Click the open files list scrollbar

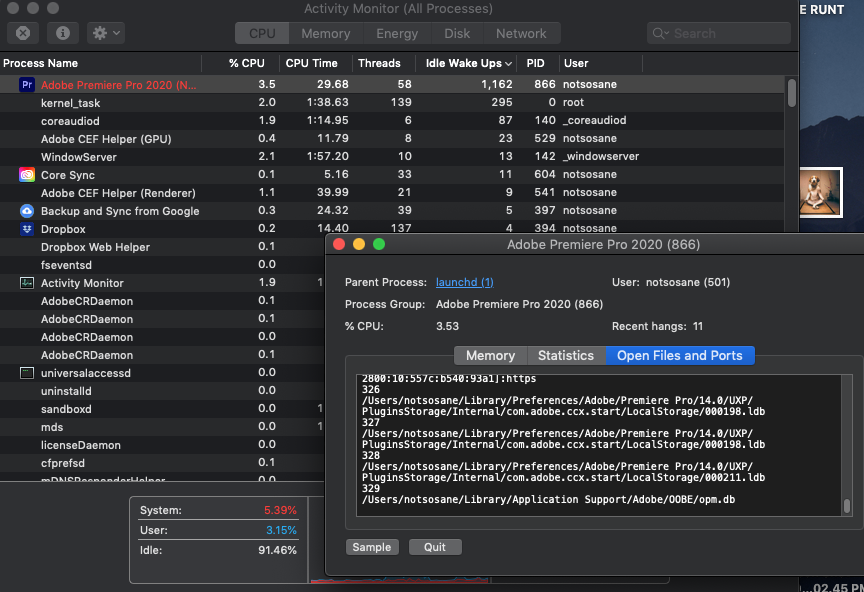pos(847,506)
